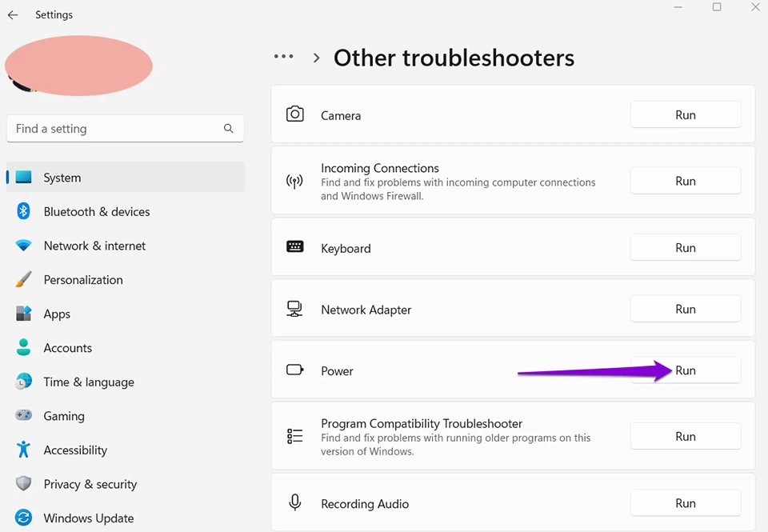
Task: Run the Camera troubleshooter
Action: click(x=686, y=114)
